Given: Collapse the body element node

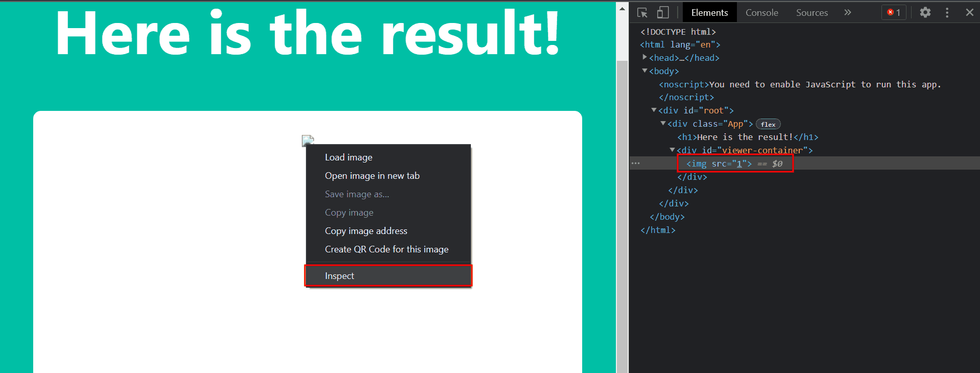Looking at the screenshot, I should pyautogui.click(x=644, y=71).
